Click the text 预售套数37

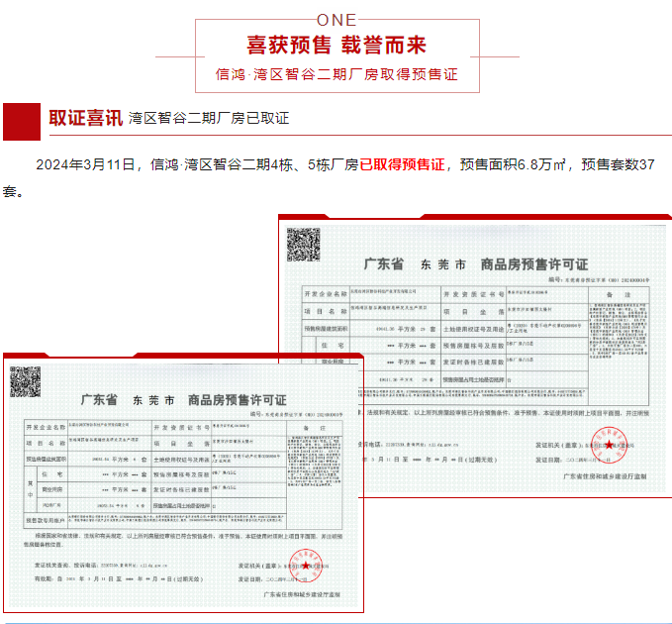click(616, 163)
